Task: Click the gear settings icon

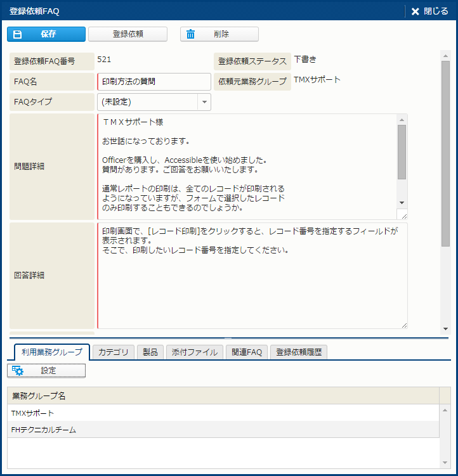Action: [x=18, y=371]
